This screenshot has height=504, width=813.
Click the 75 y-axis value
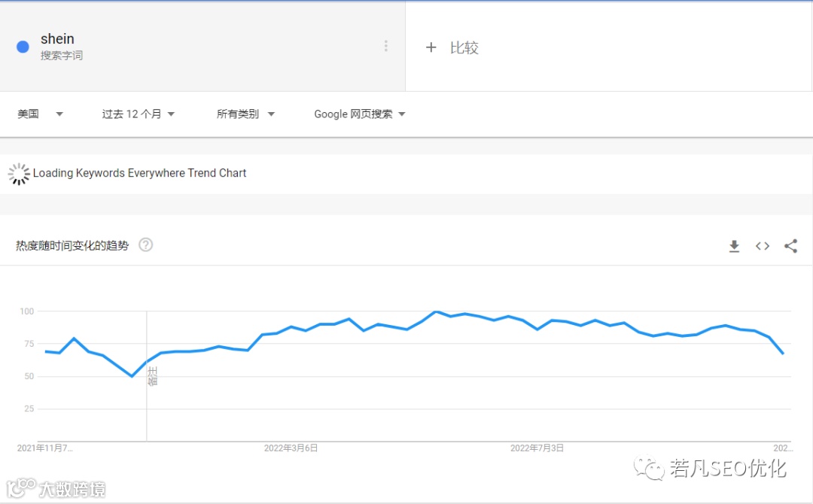pos(29,344)
